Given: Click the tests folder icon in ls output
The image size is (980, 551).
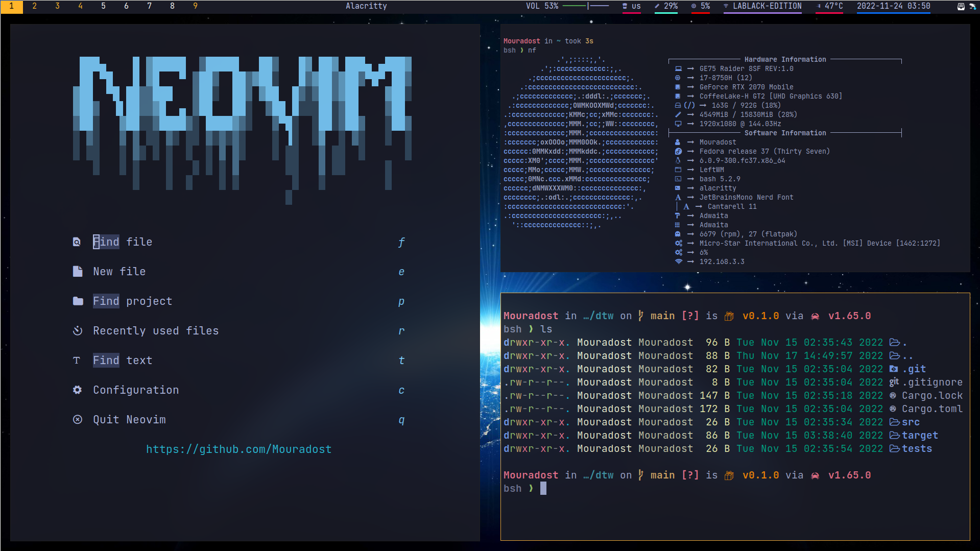Looking at the screenshot, I should point(895,449).
